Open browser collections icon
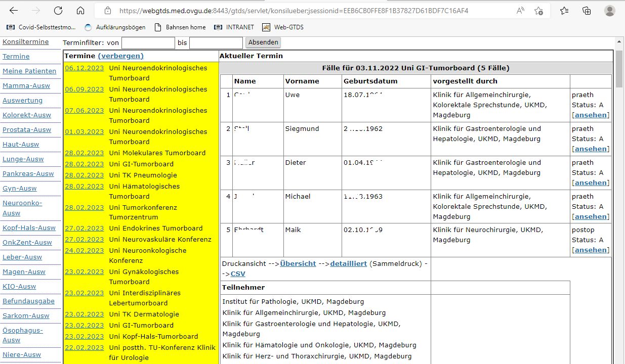The width and height of the screenshot is (625, 364). (587, 11)
